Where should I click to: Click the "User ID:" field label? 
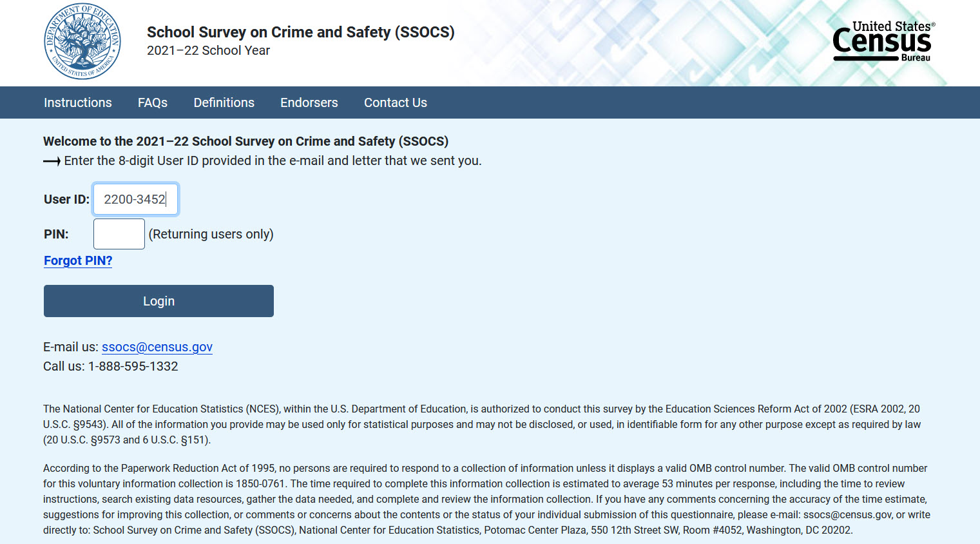(x=66, y=199)
